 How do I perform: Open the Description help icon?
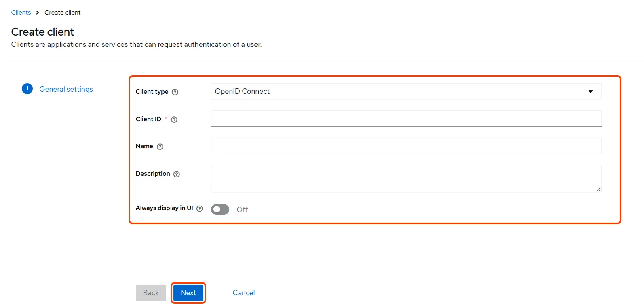177,174
